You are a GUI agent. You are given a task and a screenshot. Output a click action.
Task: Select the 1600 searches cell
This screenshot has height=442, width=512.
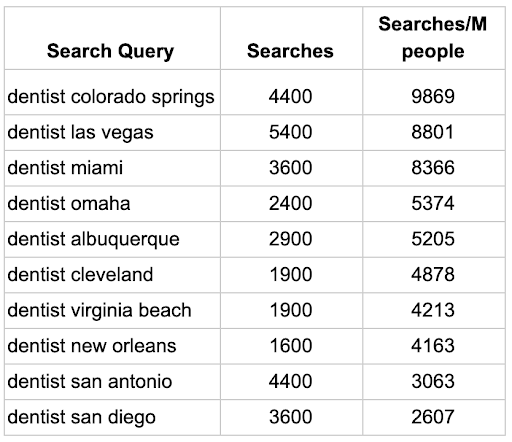click(291, 346)
